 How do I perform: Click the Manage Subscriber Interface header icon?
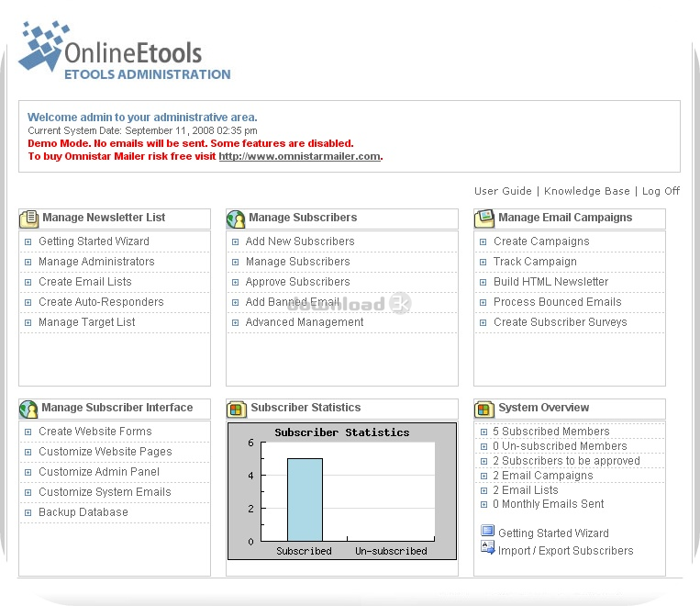(28, 409)
